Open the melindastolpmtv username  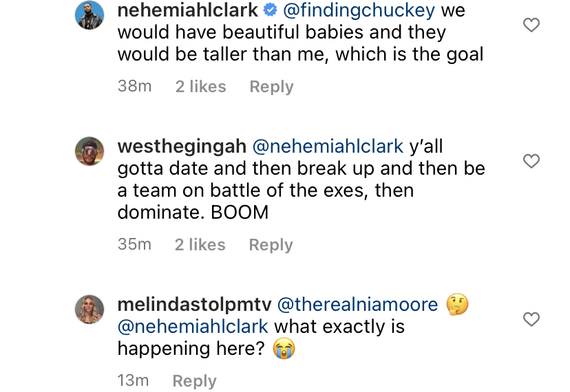coord(195,305)
